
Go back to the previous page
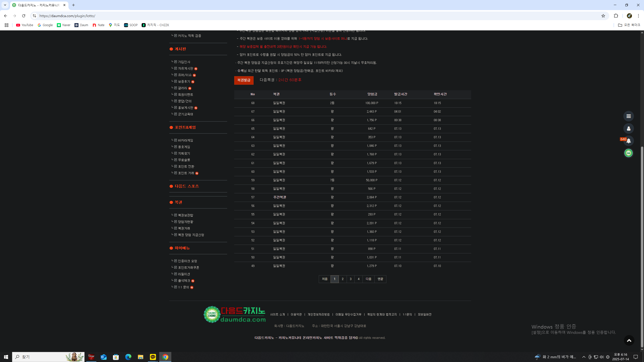click(x=6, y=16)
